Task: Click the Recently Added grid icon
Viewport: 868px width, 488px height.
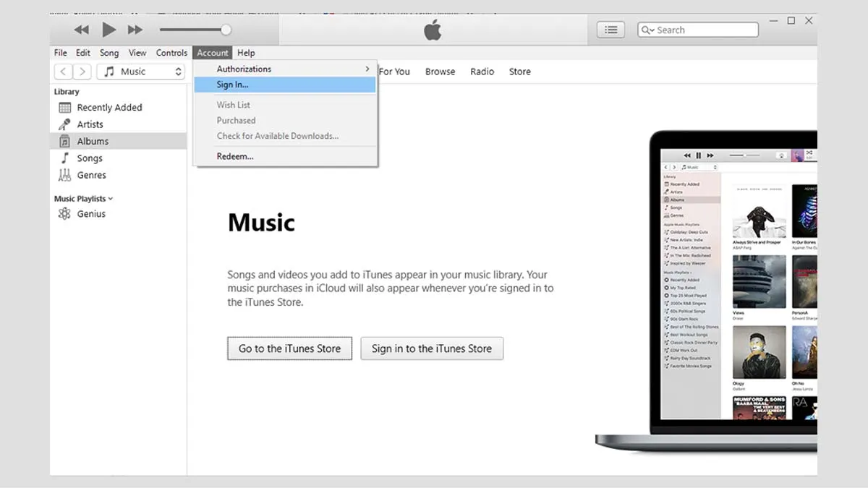Action: (x=64, y=108)
